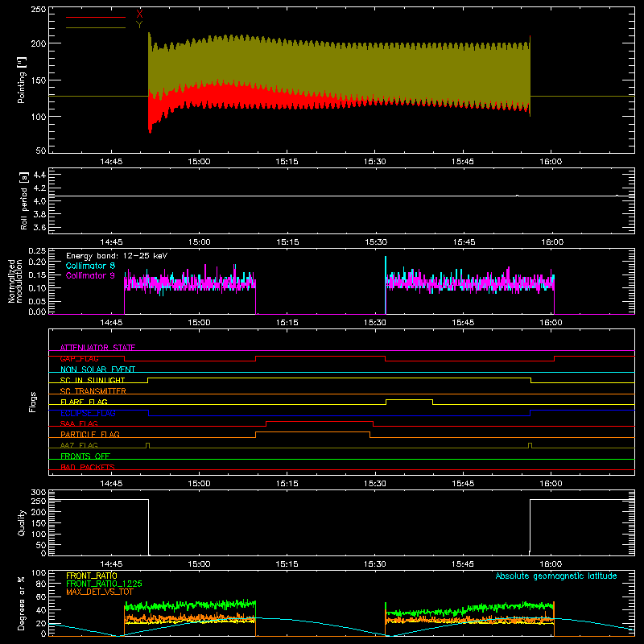Click the 300 tick on Quality axis
Image resolution: width=644 pixels, height=644 pixels.
tap(39, 493)
